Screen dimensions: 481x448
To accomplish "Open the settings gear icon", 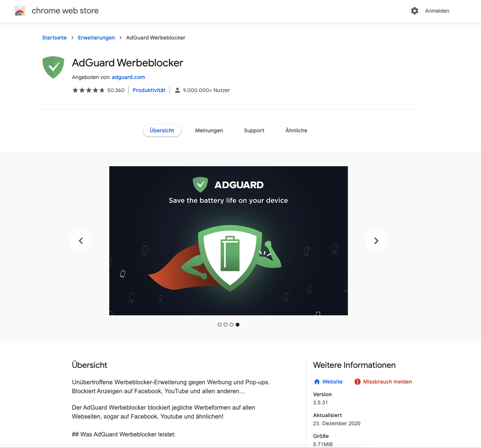I will (415, 11).
